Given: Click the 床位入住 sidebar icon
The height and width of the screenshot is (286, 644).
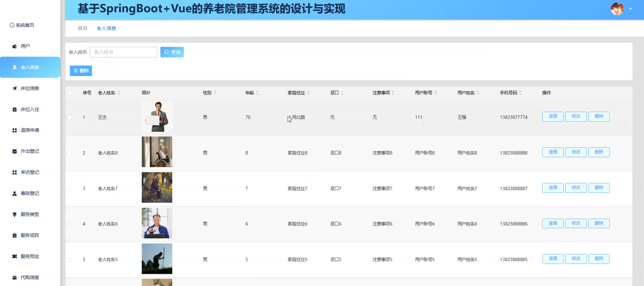Looking at the screenshot, I should tap(15, 109).
